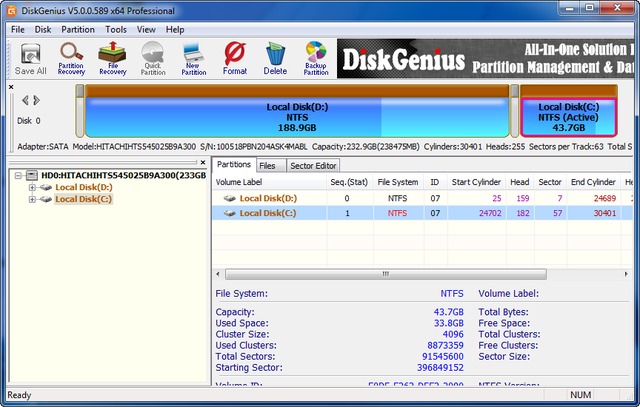Launch the File Recovery tool
The height and width of the screenshot is (407, 640).
click(x=112, y=59)
